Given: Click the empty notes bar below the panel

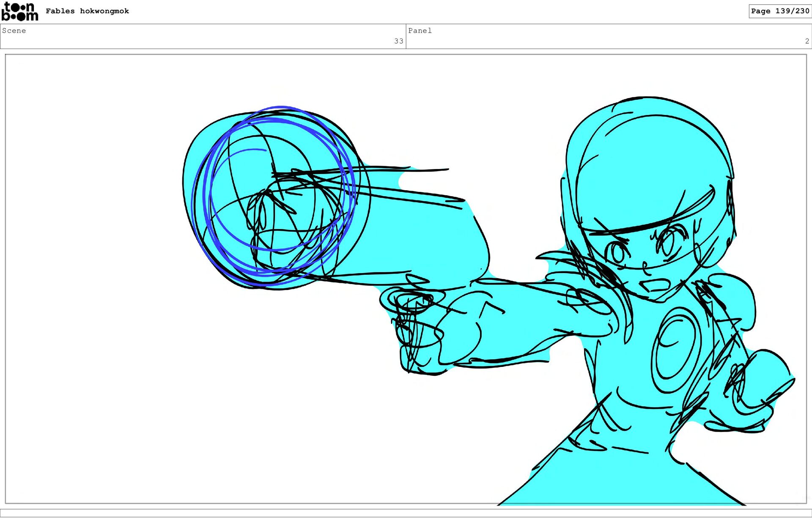Looking at the screenshot, I should click(x=406, y=513).
